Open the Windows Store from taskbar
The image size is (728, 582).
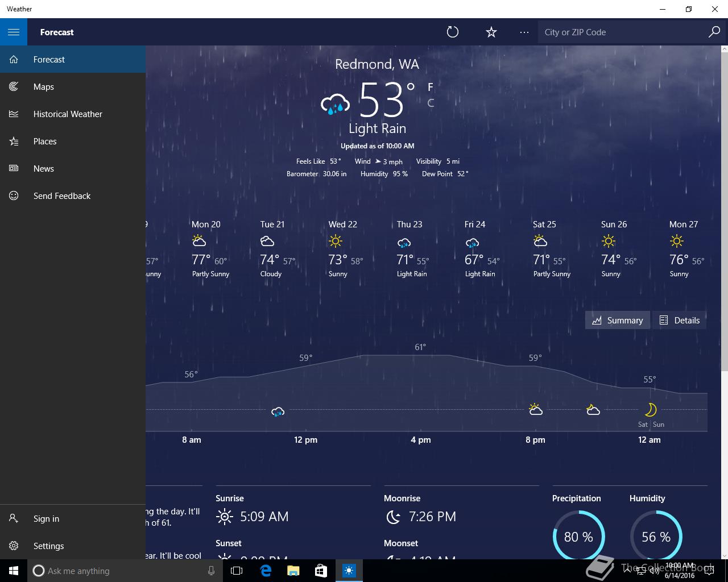pyautogui.click(x=321, y=571)
